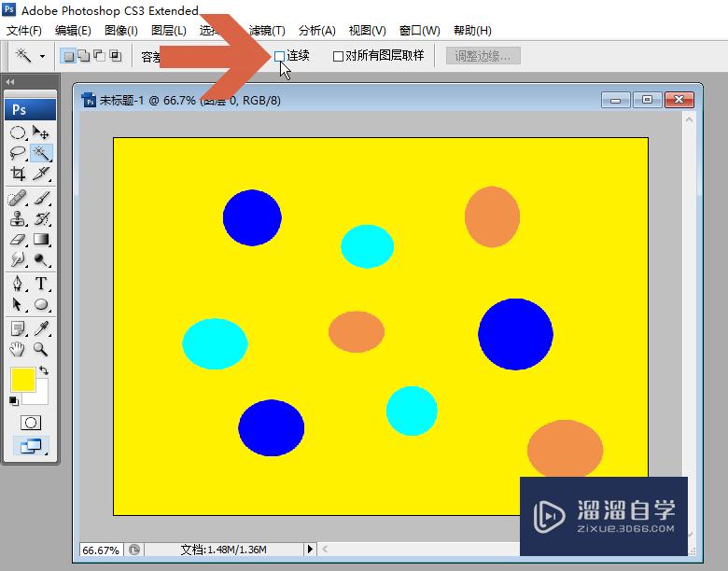
Task: Click the Ps logo on the toolbox
Action: pos(30,109)
